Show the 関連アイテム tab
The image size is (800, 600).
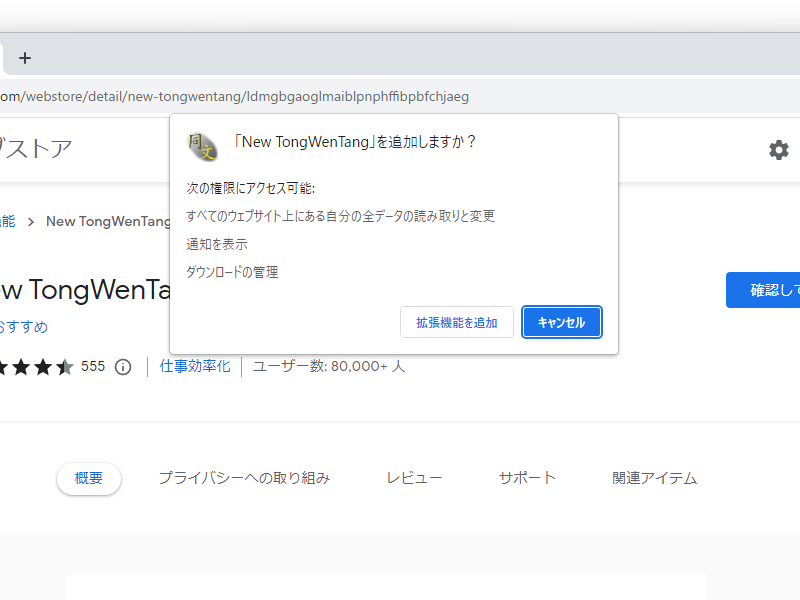(x=652, y=478)
